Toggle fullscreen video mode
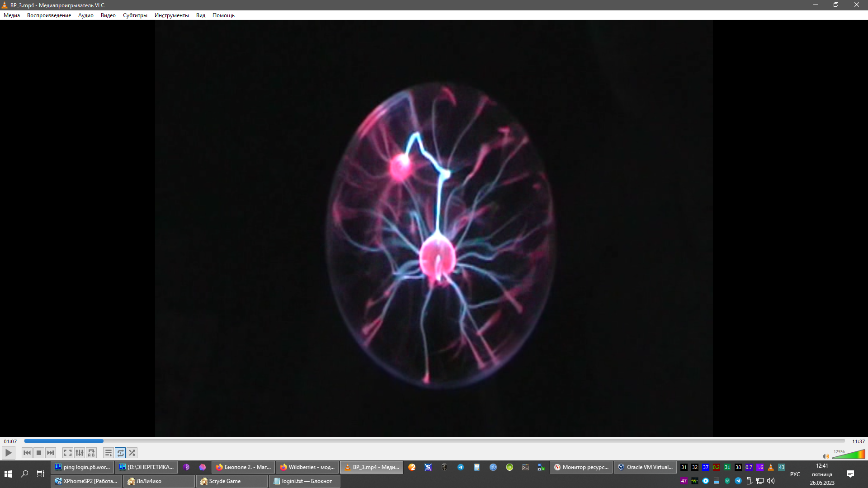The width and height of the screenshot is (868, 488). click(x=68, y=453)
